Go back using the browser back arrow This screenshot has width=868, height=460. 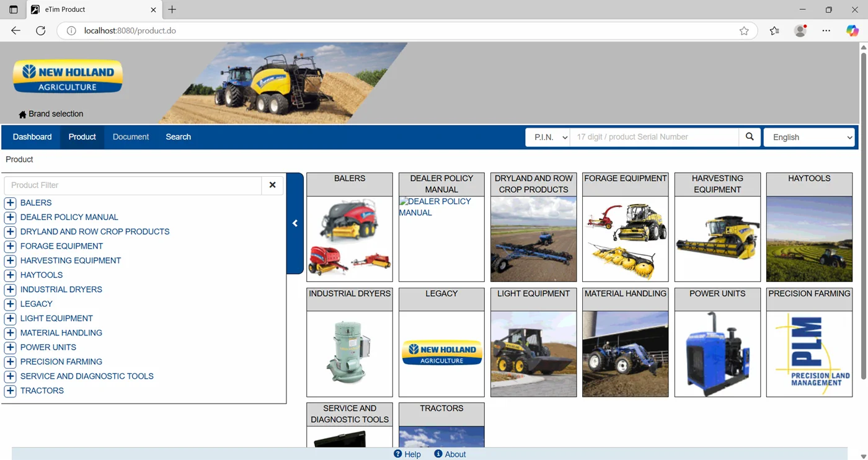tap(15, 30)
